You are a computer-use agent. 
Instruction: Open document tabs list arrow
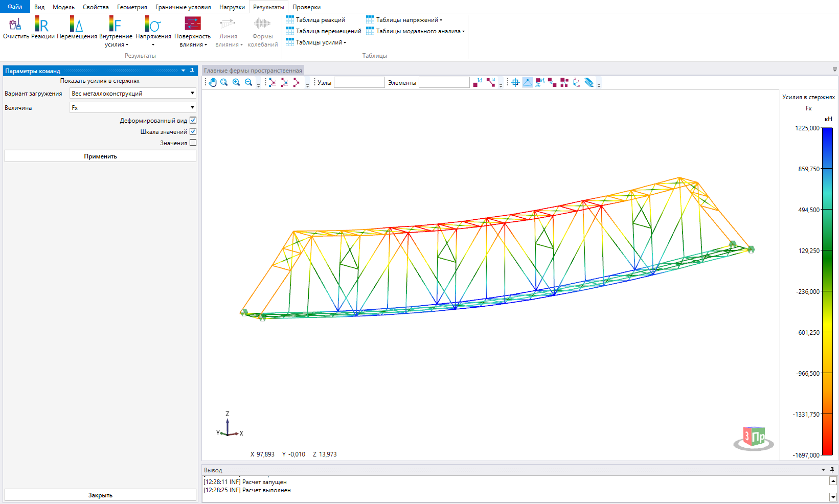coord(835,70)
